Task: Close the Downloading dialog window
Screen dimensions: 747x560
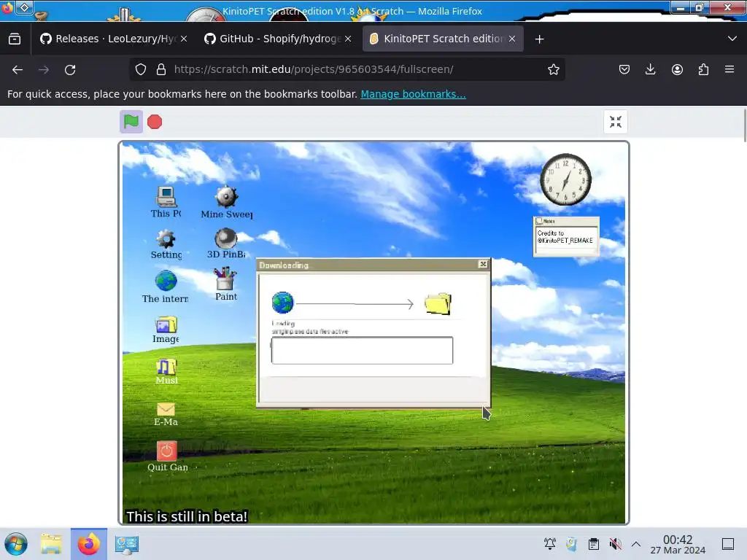Action: [x=483, y=264]
